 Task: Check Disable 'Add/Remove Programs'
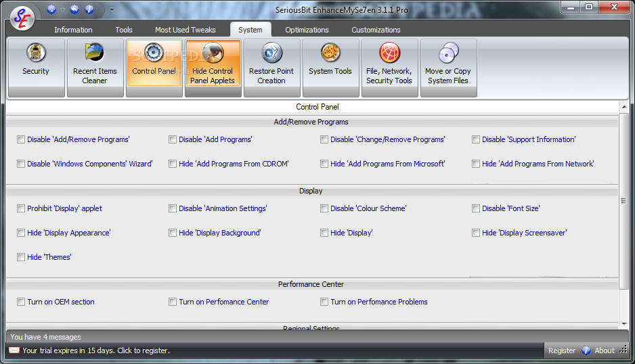coord(21,139)
